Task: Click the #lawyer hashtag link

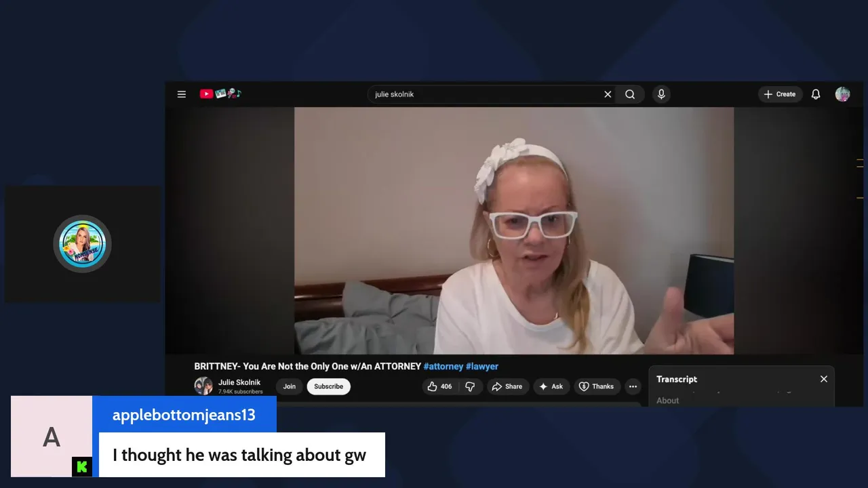Action: coord(482,366)
